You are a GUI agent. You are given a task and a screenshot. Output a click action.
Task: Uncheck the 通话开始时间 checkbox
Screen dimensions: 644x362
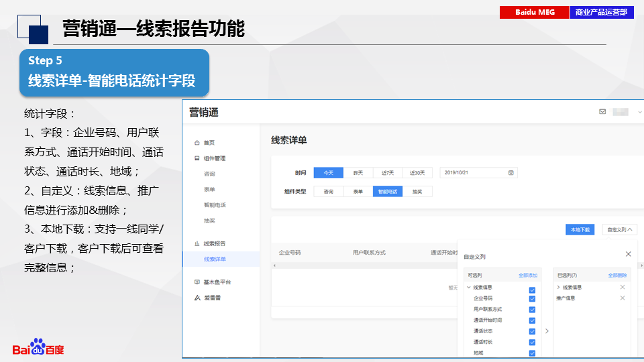532,320
